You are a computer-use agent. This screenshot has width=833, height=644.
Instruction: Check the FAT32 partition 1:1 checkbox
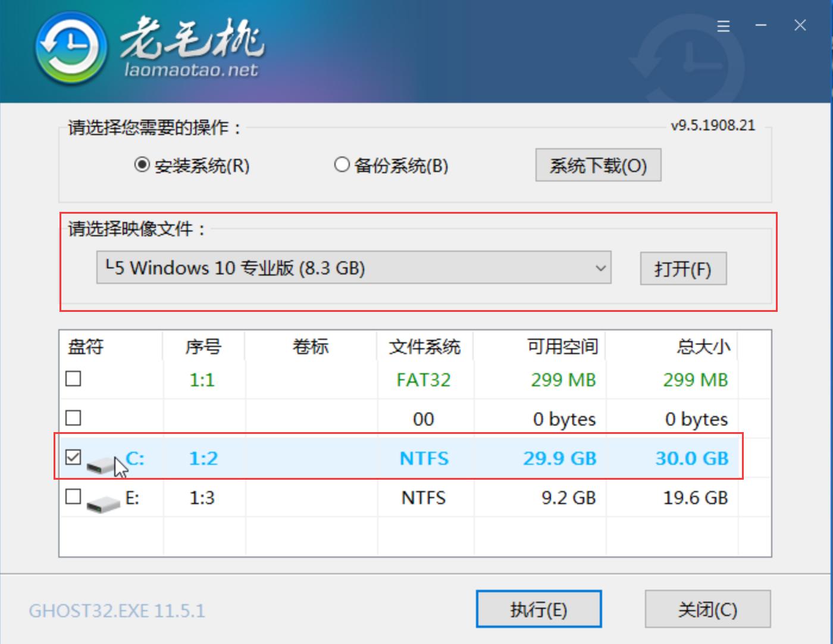click(x=73, y=379)
